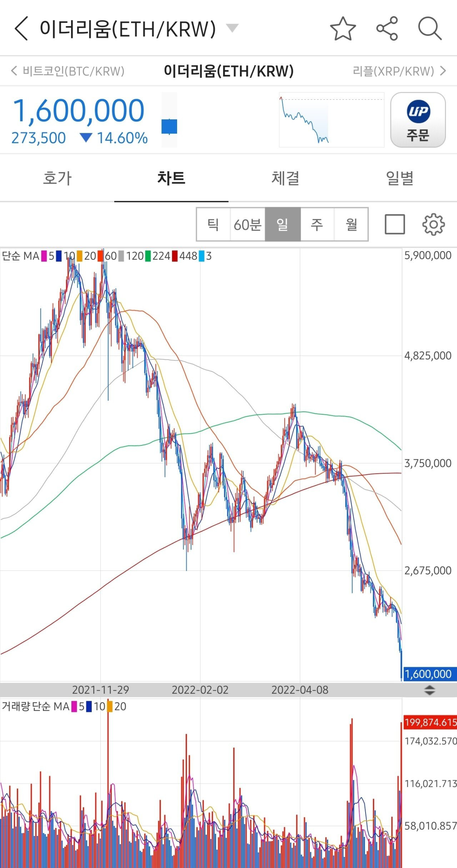This screenshot has height=868, width=457.
Task: Open search with magnifier icon
Action: pos(430,29)
